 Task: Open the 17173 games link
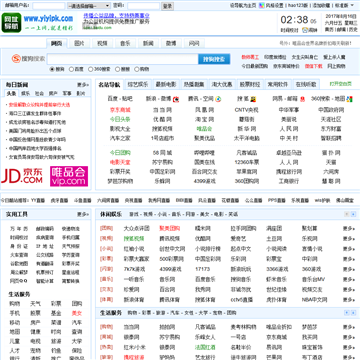203,269
